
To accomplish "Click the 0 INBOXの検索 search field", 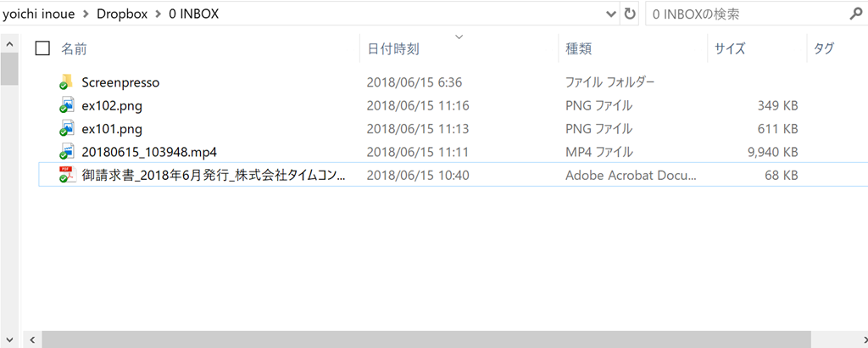I will pos(748,14).
